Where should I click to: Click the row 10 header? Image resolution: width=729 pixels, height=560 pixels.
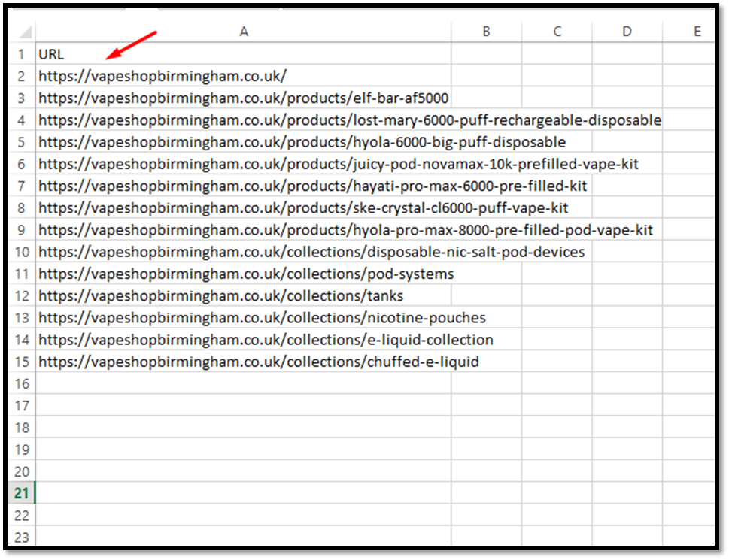coord(22,252)
